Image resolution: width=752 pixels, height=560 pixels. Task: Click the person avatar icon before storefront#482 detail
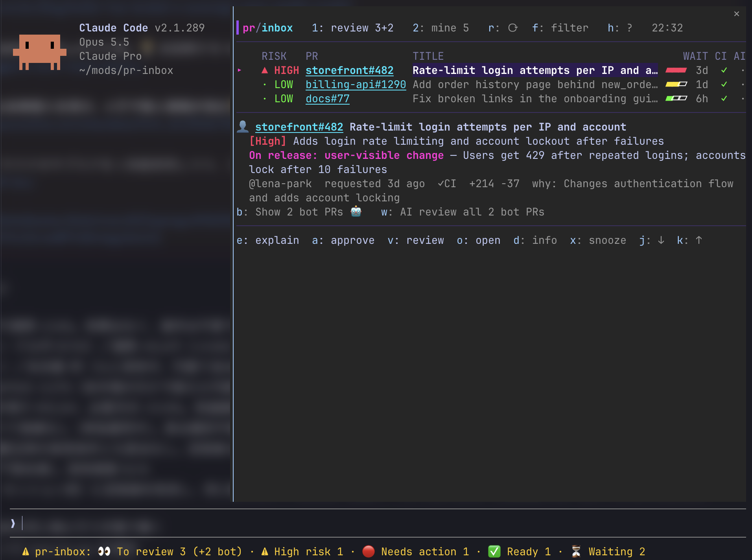pos(243,127)
